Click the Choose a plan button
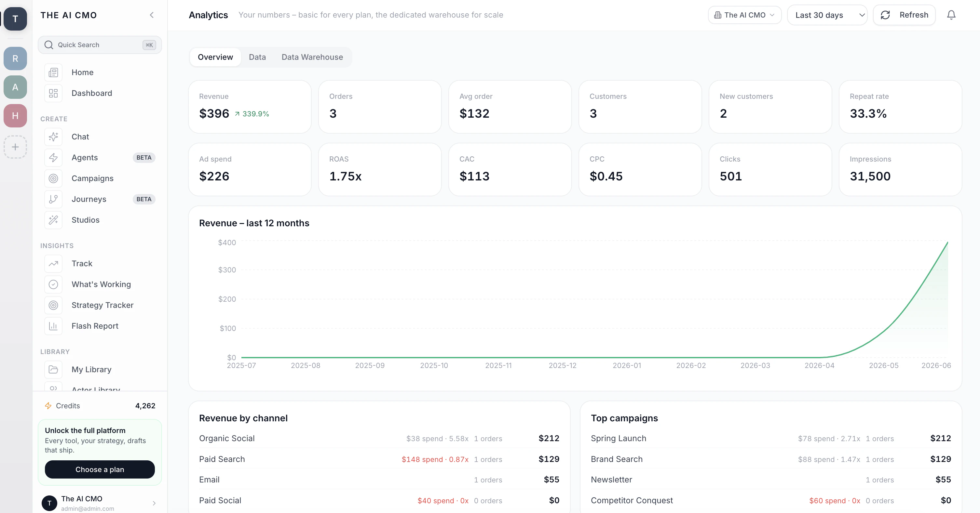The height and width of the screenshot is (513, 980). (x=100, y=469)
